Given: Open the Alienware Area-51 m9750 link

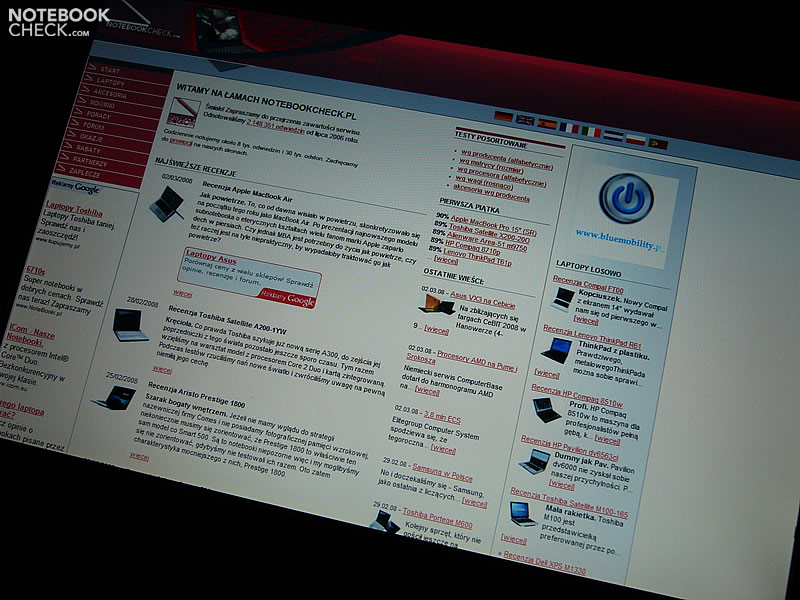Looking at the screenshot, I should point(486,242).
